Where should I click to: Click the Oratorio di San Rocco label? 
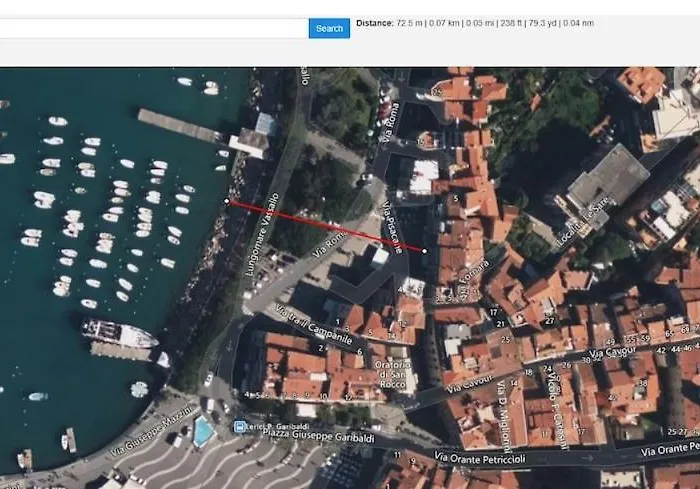click(x=392, y=375)
